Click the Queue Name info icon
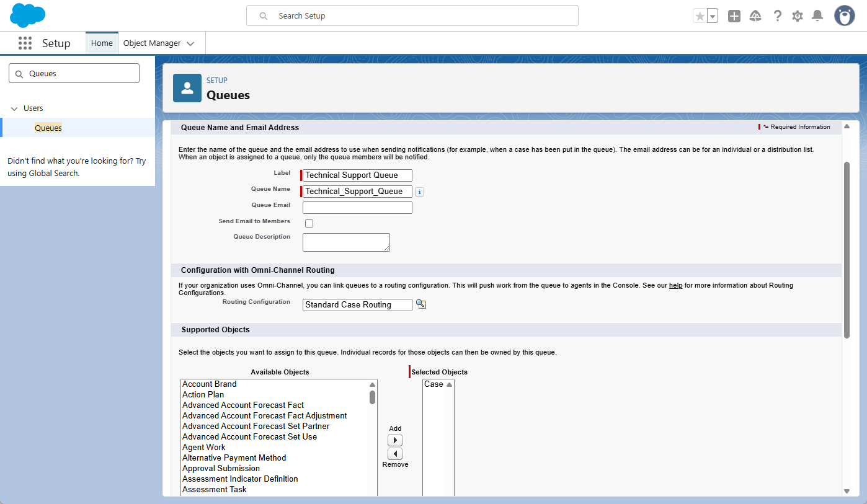The width and height of the screenshot is (867, 504). coord(420,192)
